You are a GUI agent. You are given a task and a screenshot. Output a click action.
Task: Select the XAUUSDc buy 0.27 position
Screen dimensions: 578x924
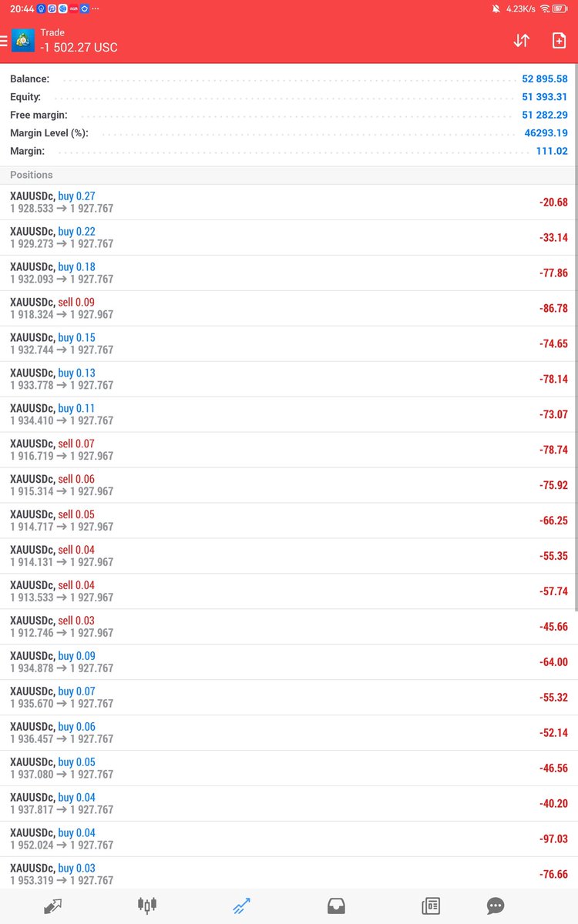(x=289, y=203)
